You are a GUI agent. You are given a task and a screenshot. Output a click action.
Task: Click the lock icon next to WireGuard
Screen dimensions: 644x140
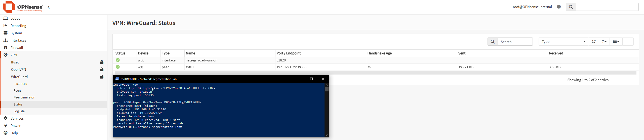coord(102,77)
